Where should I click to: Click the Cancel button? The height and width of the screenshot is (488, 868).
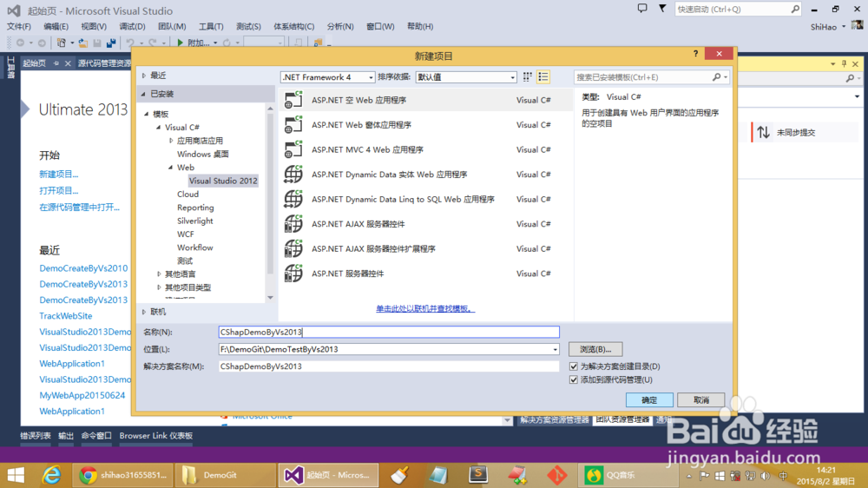tap(700, 400)
